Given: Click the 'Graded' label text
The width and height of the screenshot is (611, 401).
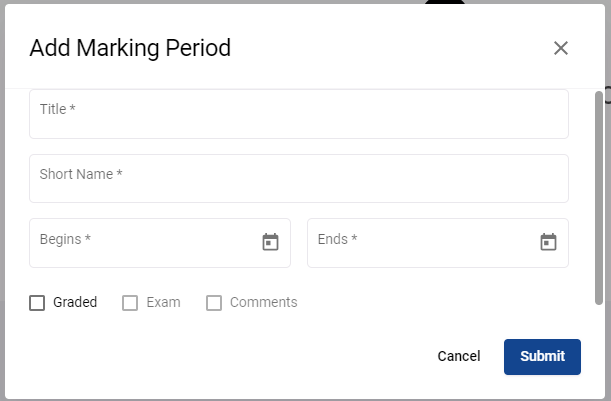Looking at the screenshot, I should pyautogui.click(x=75, y=302).
